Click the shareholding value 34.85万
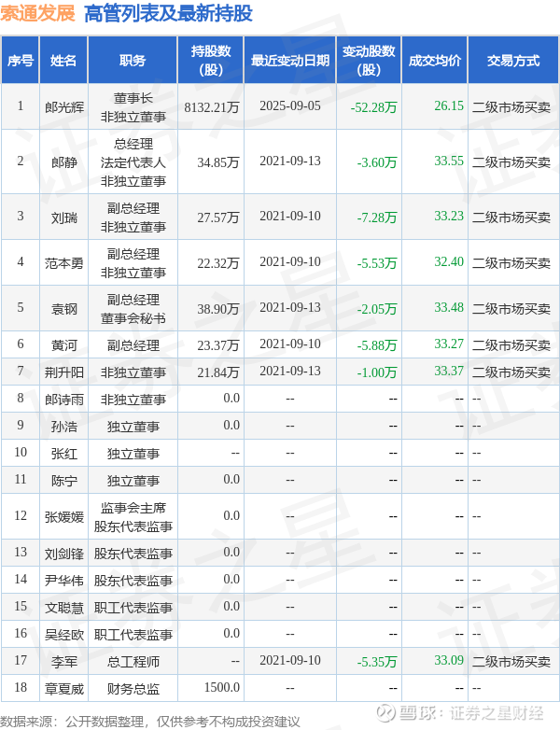 pos(218,162)
